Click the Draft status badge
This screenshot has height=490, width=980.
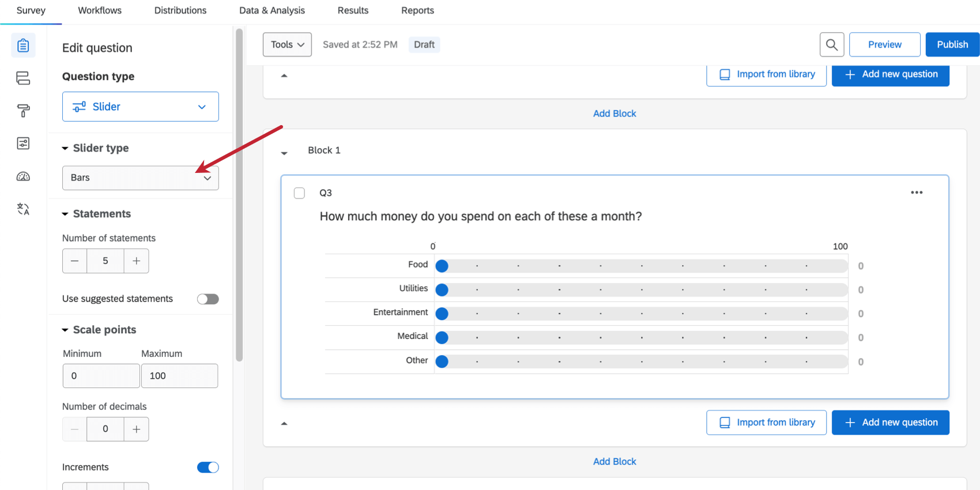[x=424, y=44]
